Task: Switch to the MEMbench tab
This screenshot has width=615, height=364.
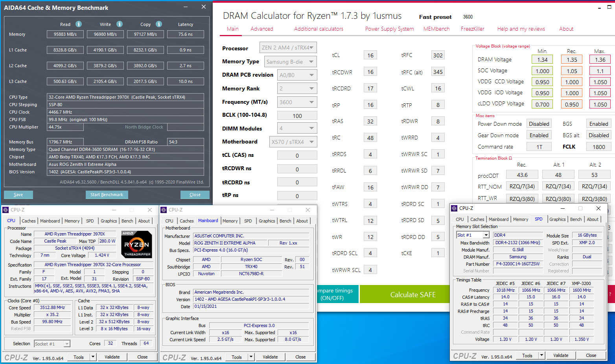Action: click(x=436, y=29)
